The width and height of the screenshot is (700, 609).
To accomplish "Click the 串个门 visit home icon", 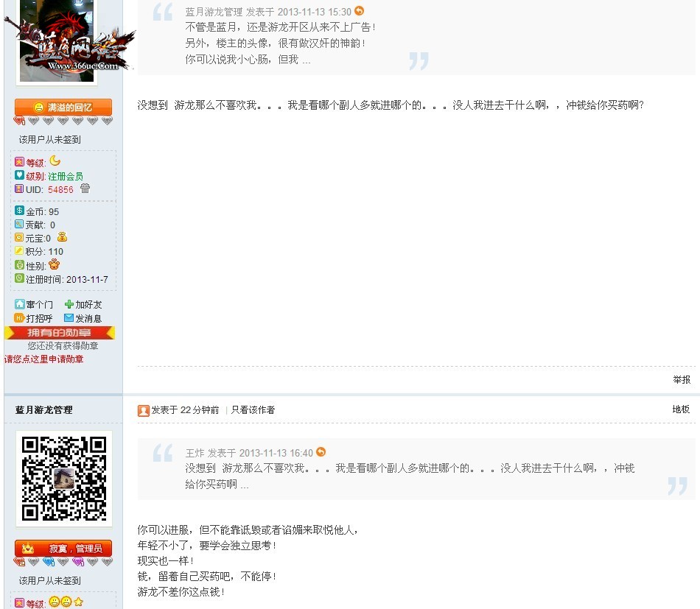I will (x=20, y=304).
